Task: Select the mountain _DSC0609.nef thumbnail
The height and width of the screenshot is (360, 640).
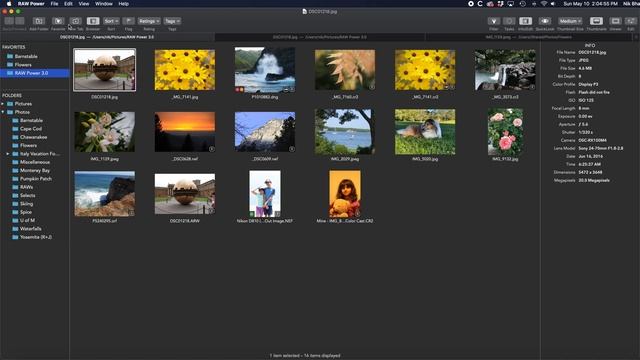Action: [x=265, y=132]
